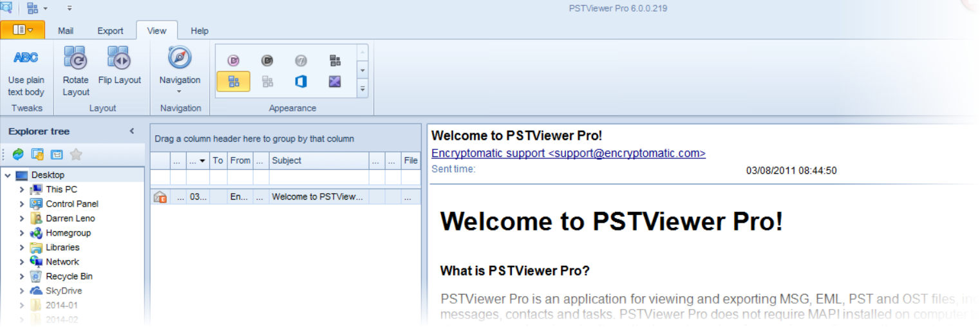Collapse the Explorer tree panel
This screenshot has width=980, height=327.
coord(132,131)
